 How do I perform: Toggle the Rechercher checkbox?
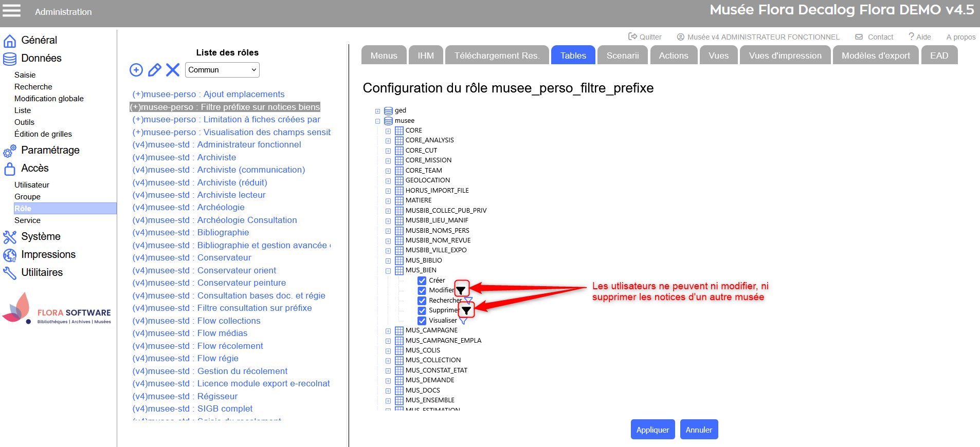click(x=422, y=301)
